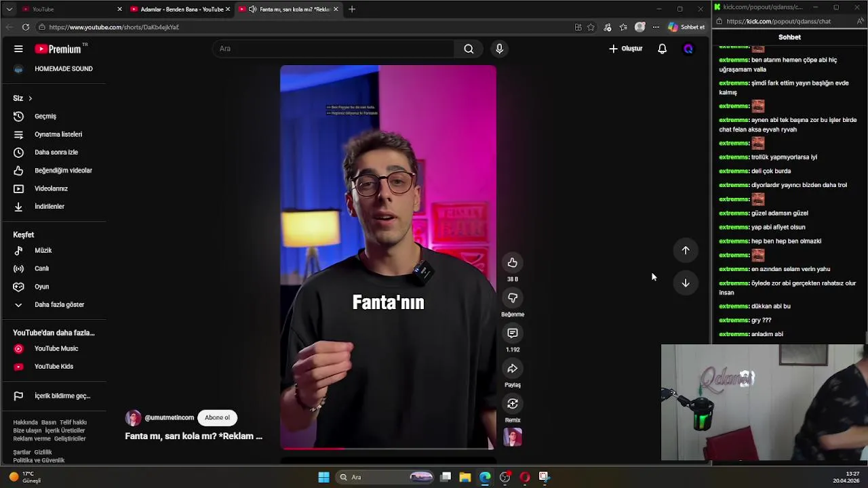Click the short title Fanta mı, sarı kola mı
The image size is (868, 488).
[x=193, y=436]
